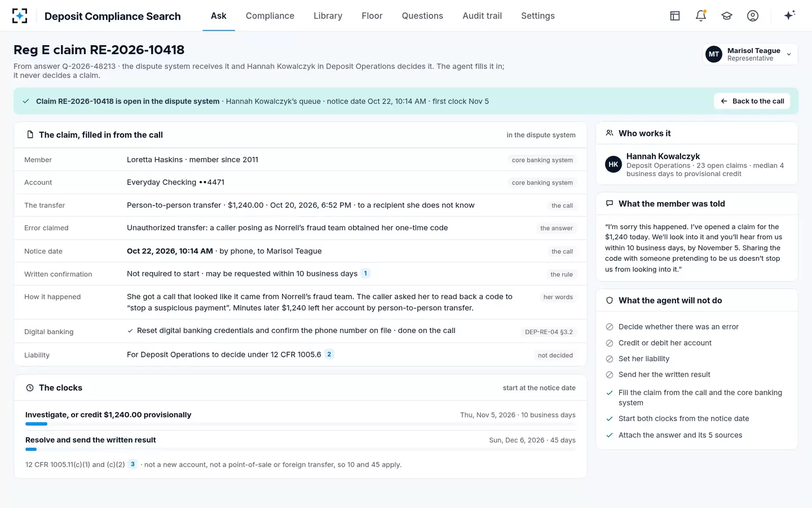Go to the Library tab
The image size is (812, 508).
(x=328, y=16)
